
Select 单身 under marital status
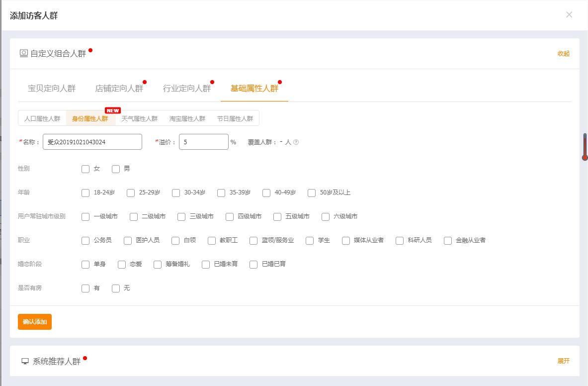pyautogui.click(x=85, y=265)
